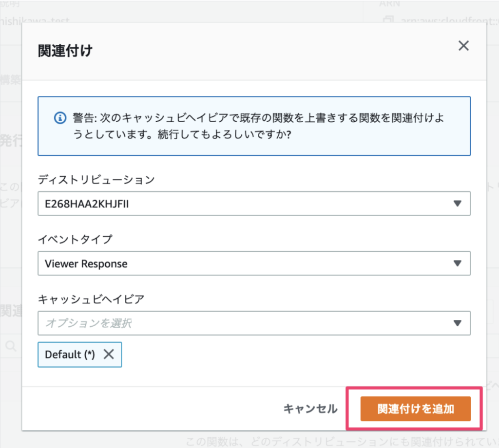Expand the キャッシュビヘイビア options selector
This screenshot has width=499, height=448.
[x=253, y=323]
